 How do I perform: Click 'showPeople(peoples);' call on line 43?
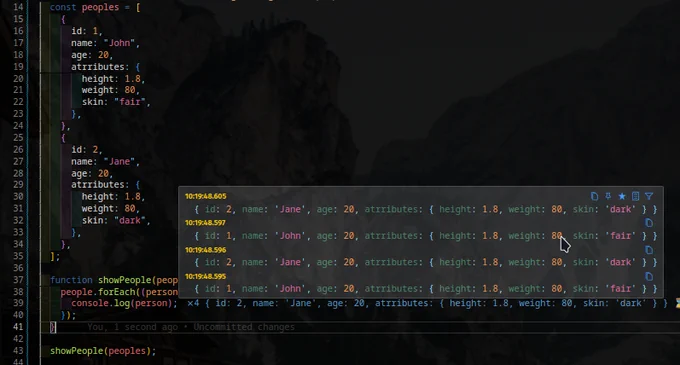tap(103, 351)
